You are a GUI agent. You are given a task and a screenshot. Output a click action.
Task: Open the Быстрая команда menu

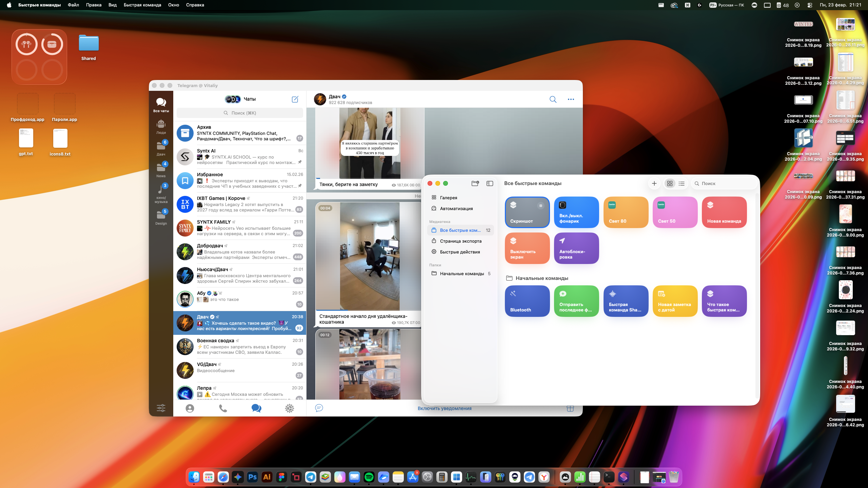[x=142, y=5]
